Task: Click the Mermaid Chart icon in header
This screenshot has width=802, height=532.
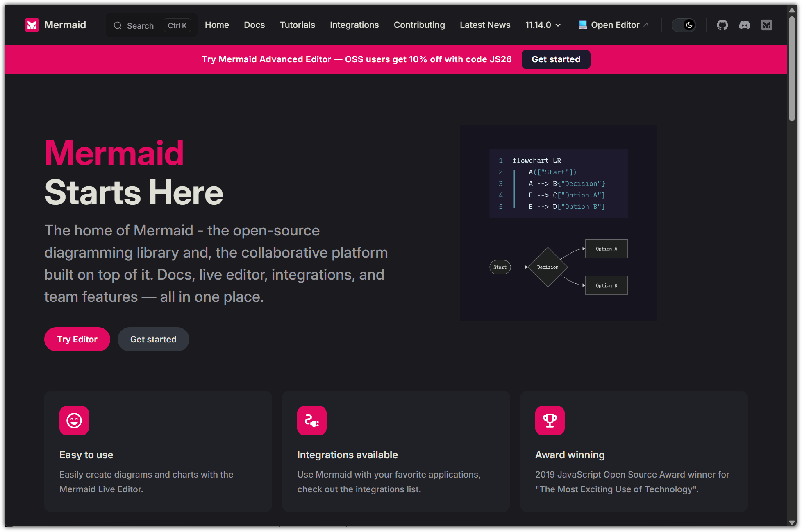Action: [x=766, y=25]
